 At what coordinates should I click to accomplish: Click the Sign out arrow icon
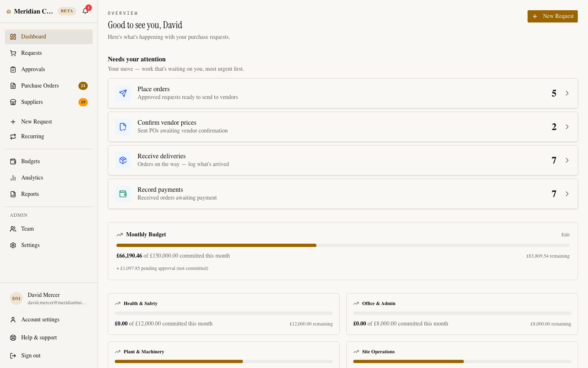click(13, 356)
